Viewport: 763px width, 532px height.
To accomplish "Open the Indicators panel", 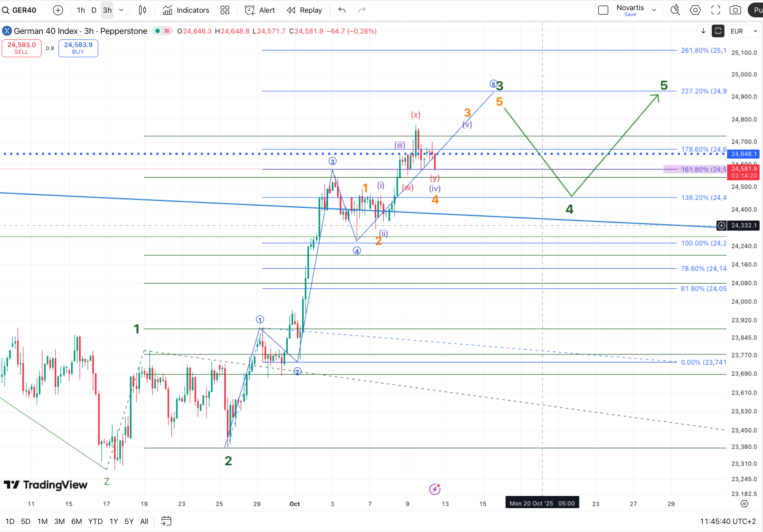I will [186, 10].
